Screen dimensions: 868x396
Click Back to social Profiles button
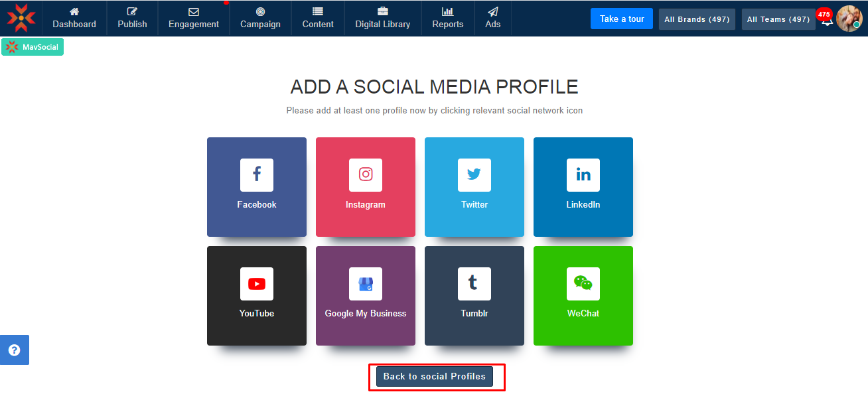(435, 376)
